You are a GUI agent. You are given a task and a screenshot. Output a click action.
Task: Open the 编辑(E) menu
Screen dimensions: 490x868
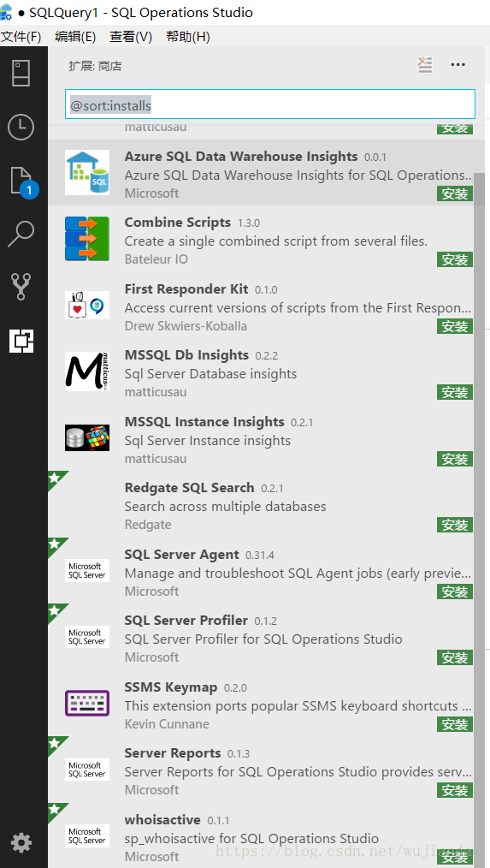(x=76, y=37)
